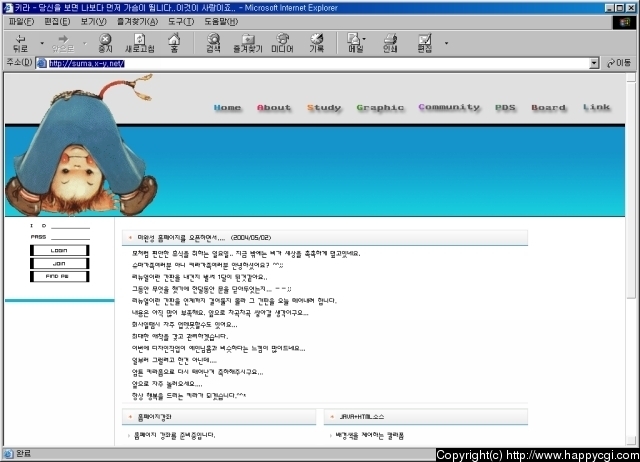Image resolution: width=640 pixels, height=462 pixels.
Task: Open the 배경색을 제어하는 컬러폼 entry
Action: pyautogui.click(x=369, y=435)
